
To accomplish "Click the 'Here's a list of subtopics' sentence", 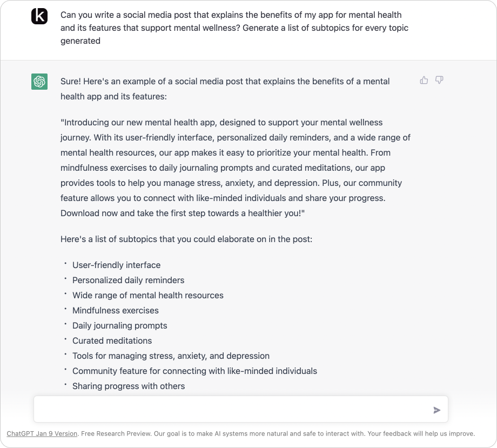I will [x=186, y=239].
